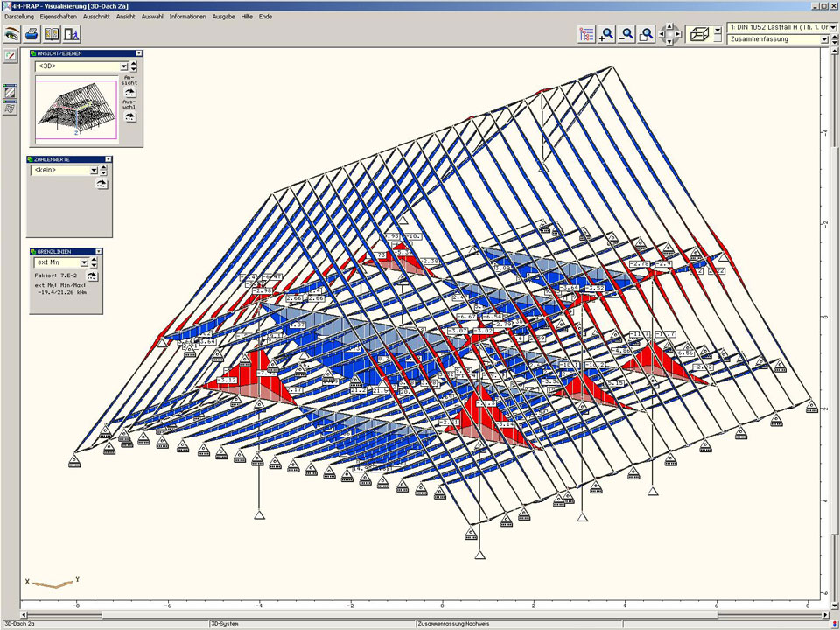The image size is (840, 630).
Task: Click the exit door icon
Action: [x=72, y=34]
